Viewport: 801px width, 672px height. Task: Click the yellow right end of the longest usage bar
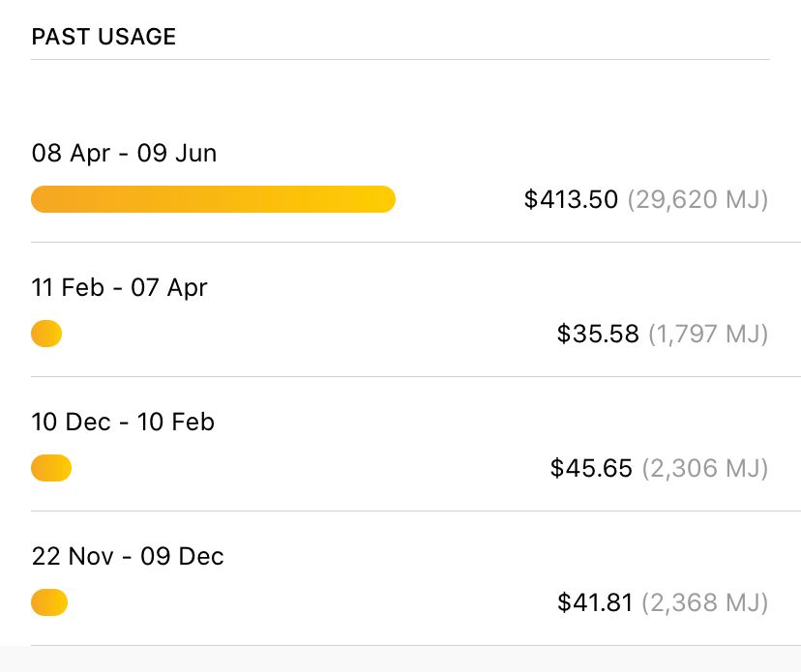pos(384,199)
